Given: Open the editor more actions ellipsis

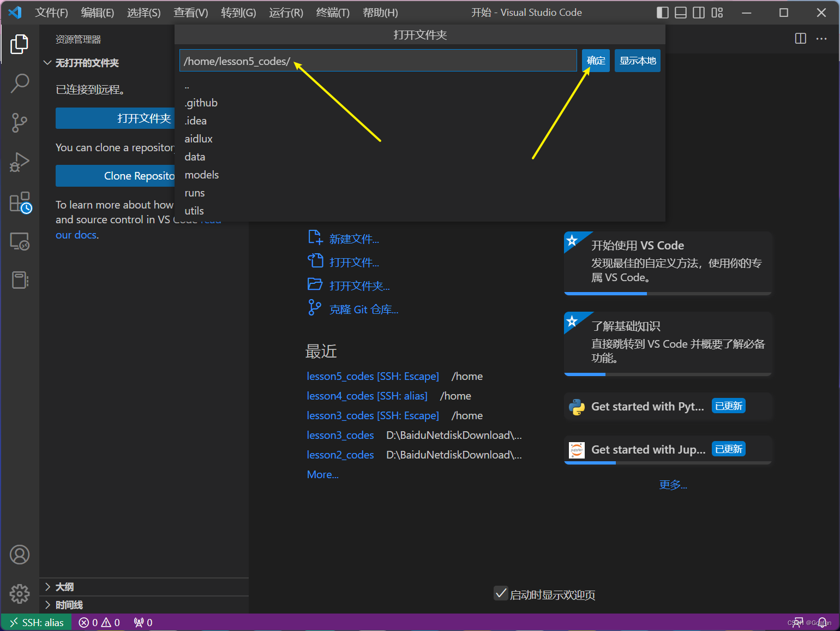Looking at the screenshot, I should coord(821,38).
